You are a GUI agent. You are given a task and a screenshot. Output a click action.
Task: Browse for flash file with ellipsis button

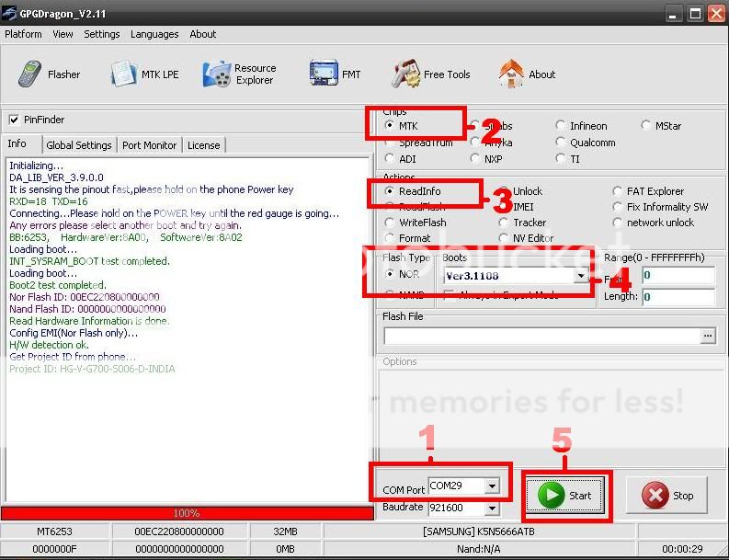[707, 337]
